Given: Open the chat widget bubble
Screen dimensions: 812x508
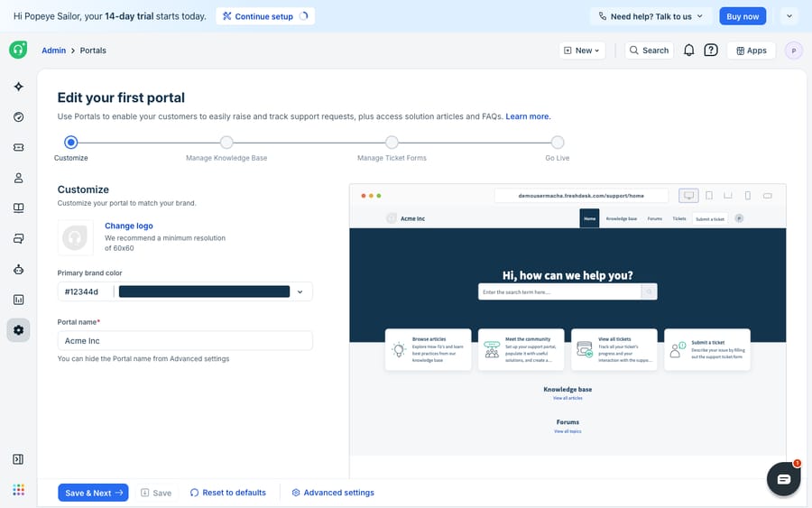Looking at the screenshot, I should tap(783, 479).
